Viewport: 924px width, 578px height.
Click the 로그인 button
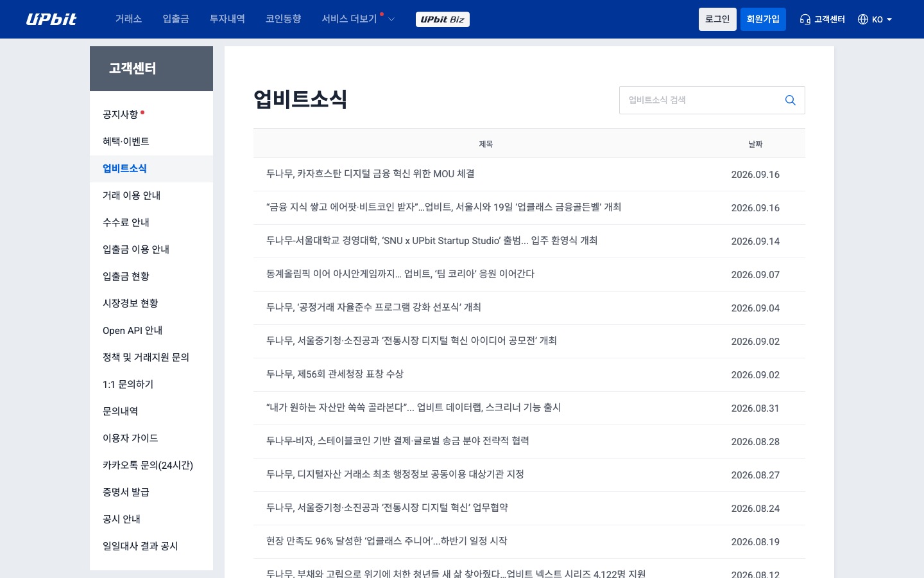[717, 19]
